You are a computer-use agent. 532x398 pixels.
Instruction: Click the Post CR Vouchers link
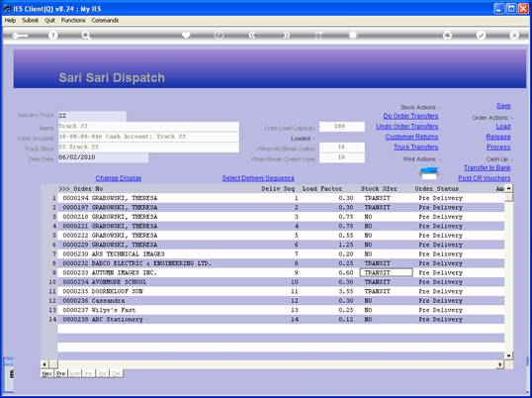(485, 178)
